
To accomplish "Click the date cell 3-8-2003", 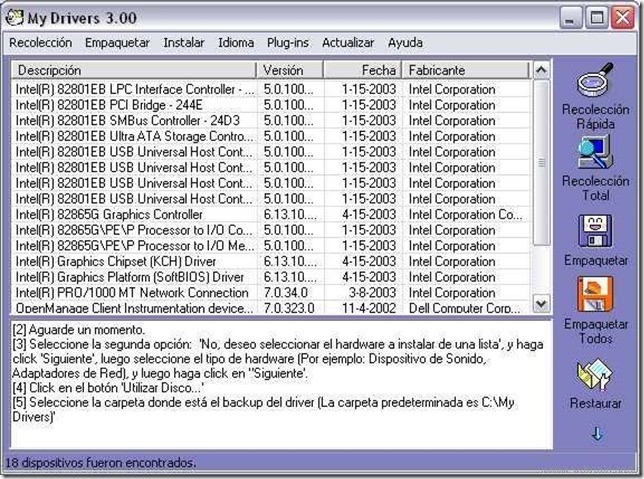I will 372,292.
